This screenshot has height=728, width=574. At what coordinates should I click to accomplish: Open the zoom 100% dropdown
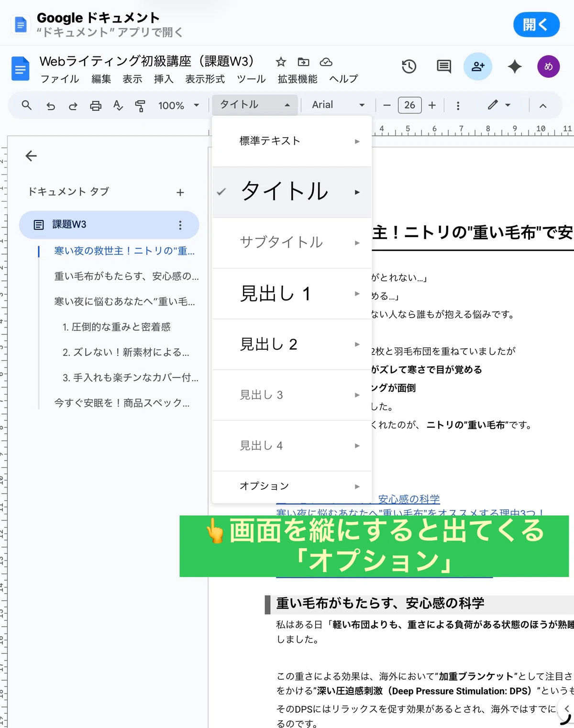178,105
